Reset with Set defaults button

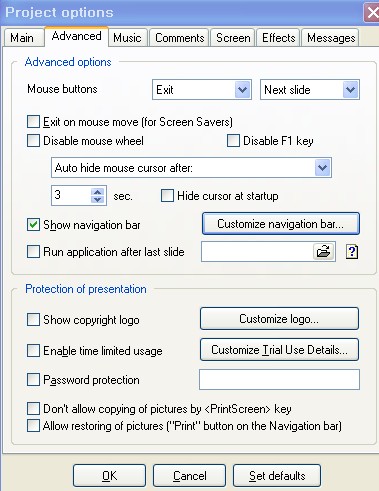click(x=277, y=476)
